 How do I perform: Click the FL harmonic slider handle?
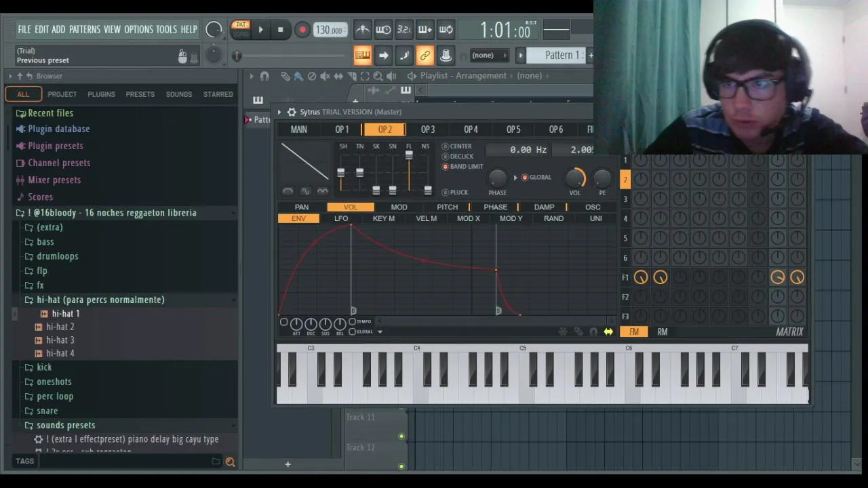click(409, 155)
